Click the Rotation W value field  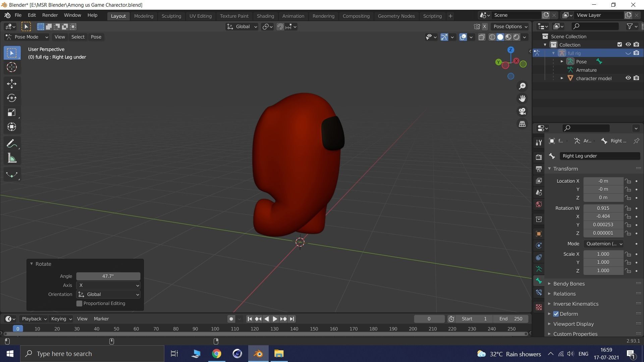pos(603,208)
